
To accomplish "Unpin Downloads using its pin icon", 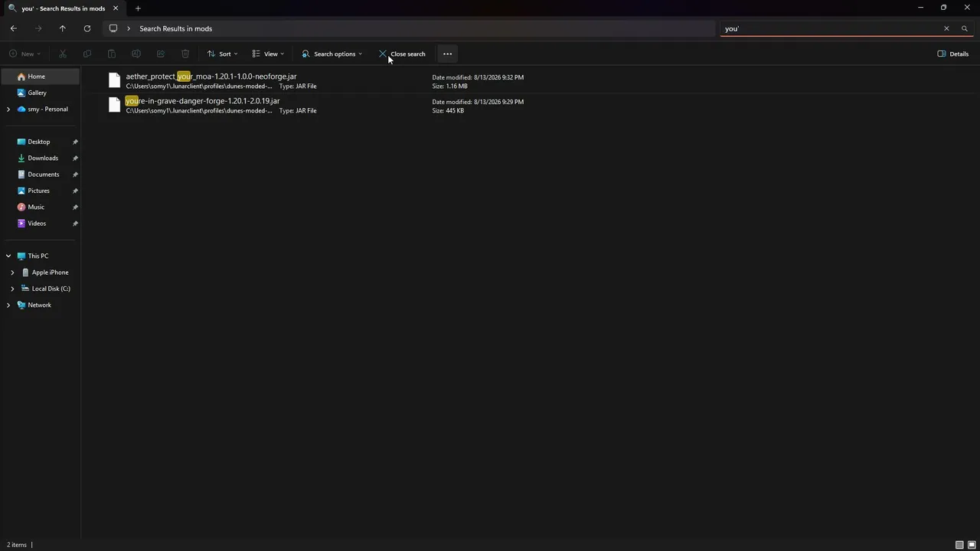I will [x=75, y=158].
